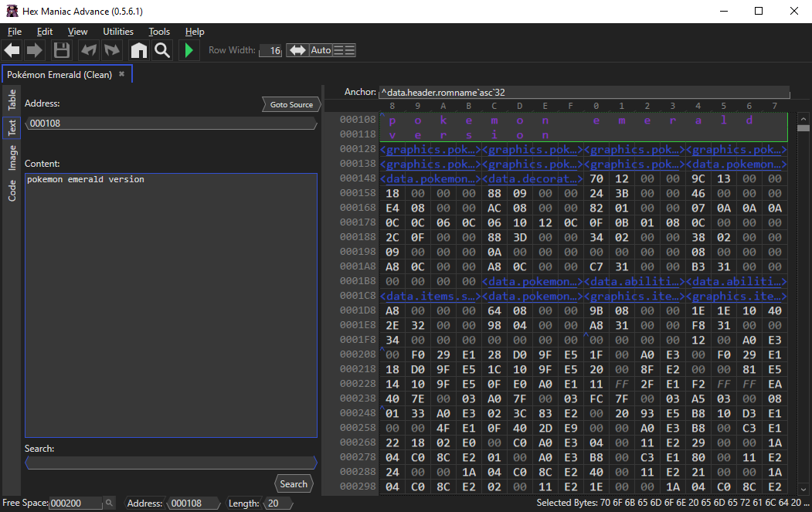Open Find with magnifier toolbar icon
The image size is (812, 512).
click(162, 50)
